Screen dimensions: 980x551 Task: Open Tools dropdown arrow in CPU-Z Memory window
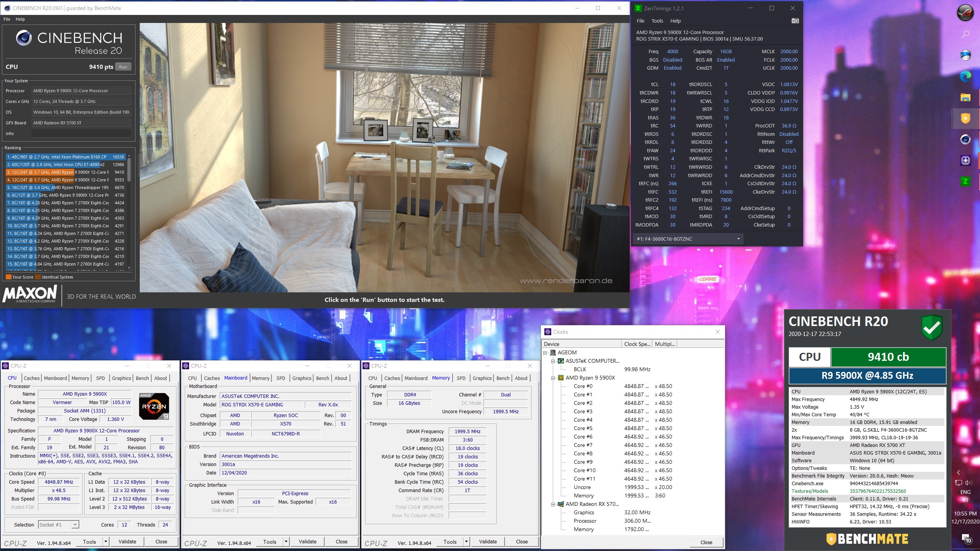pos(466,541)
